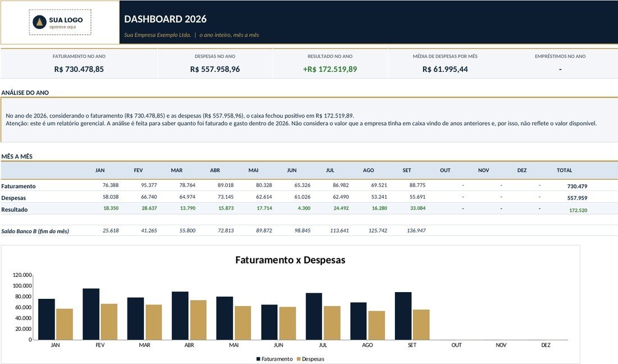
Task: Click the JUN Faturamento cell 65.326
Action: [302, 185]
